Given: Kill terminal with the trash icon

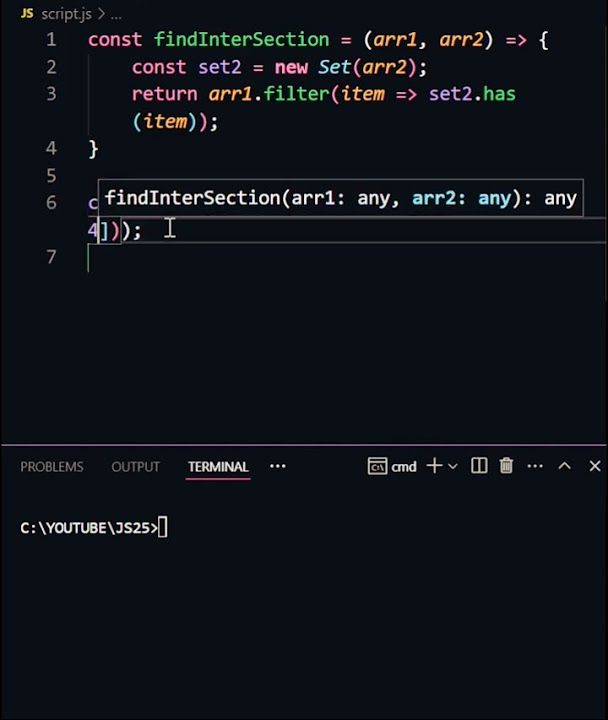Looking at the screenshot, I should point(507,466).
